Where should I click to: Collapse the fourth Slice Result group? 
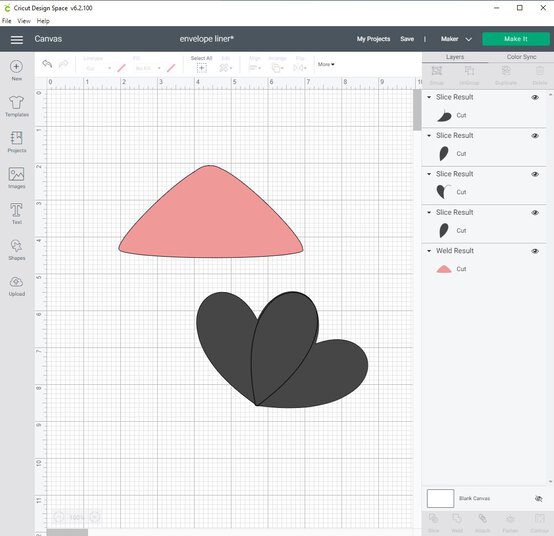[x=429, y=213]
